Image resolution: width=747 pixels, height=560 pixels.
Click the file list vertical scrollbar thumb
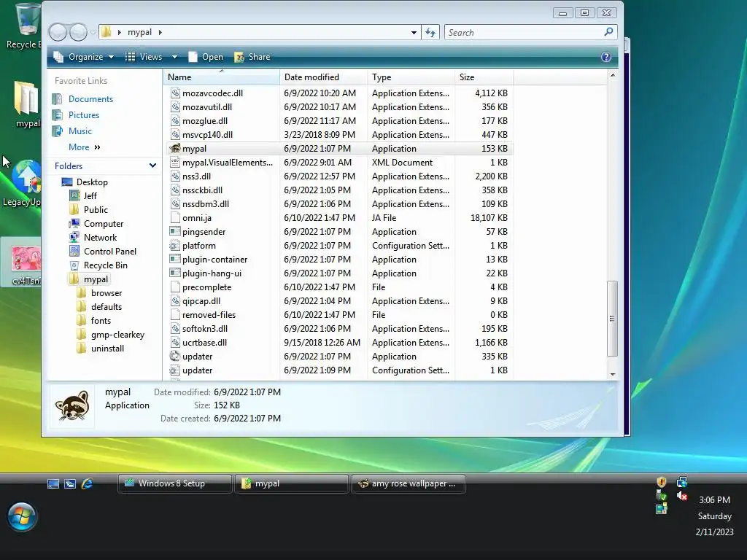coord(612,318)
